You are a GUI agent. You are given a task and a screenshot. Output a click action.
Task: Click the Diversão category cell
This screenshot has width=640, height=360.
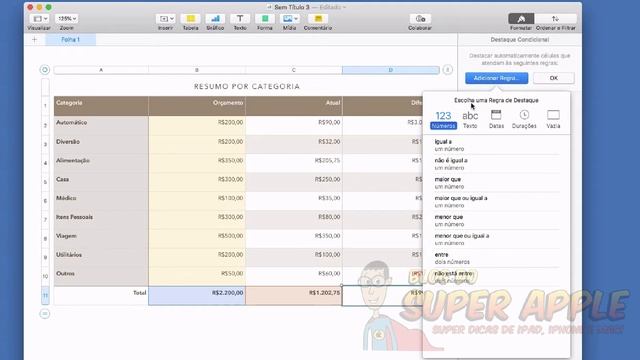pyautogui.click(x=101, y=144)
